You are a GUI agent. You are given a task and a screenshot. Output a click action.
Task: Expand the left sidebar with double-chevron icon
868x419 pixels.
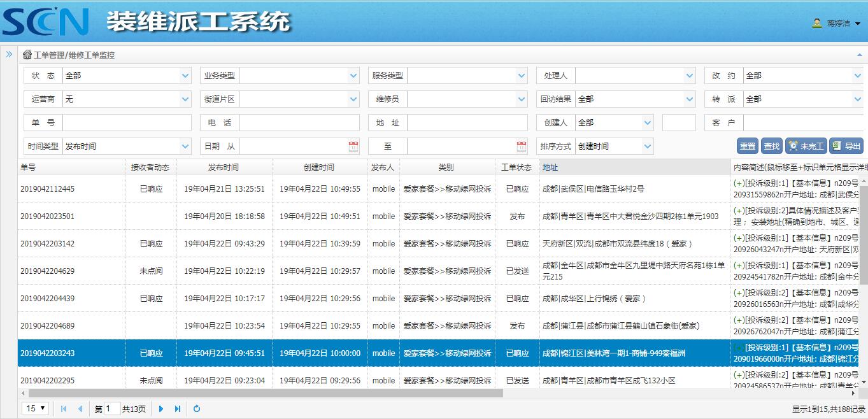(9, 55)
